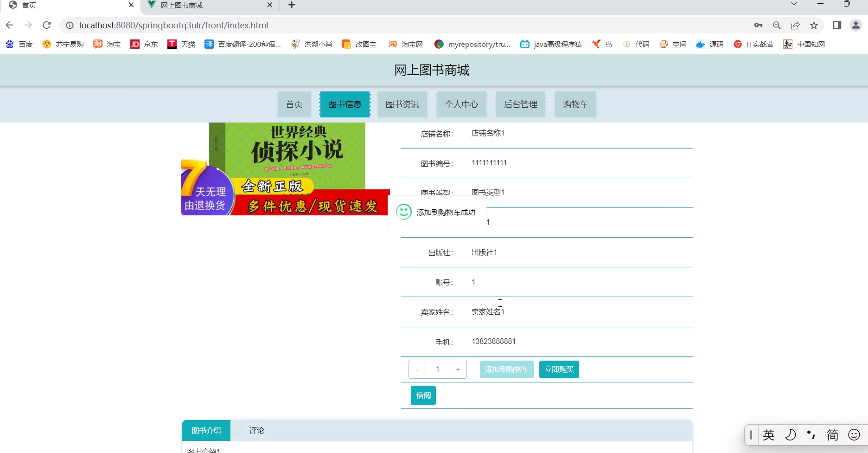Image resolution: width=868 pixels, height=453 pixels.
Task: Toggle IME English/Chinese mode button
Action: pos(769,435)
